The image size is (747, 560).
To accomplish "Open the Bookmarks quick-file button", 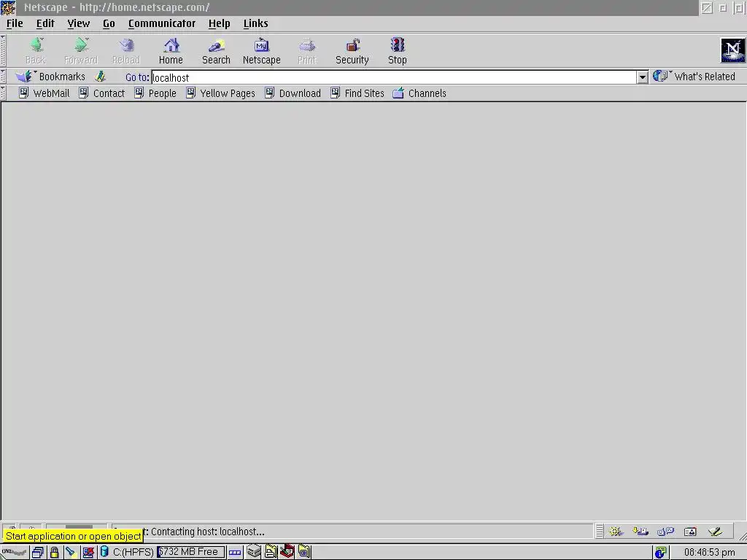I will coord(50,77).
